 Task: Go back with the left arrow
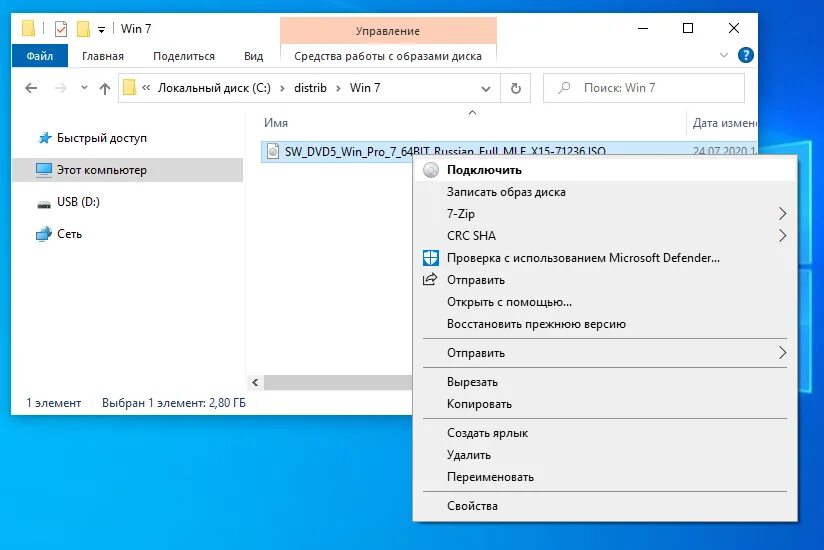pyautogui.click(x=31, y=88)
